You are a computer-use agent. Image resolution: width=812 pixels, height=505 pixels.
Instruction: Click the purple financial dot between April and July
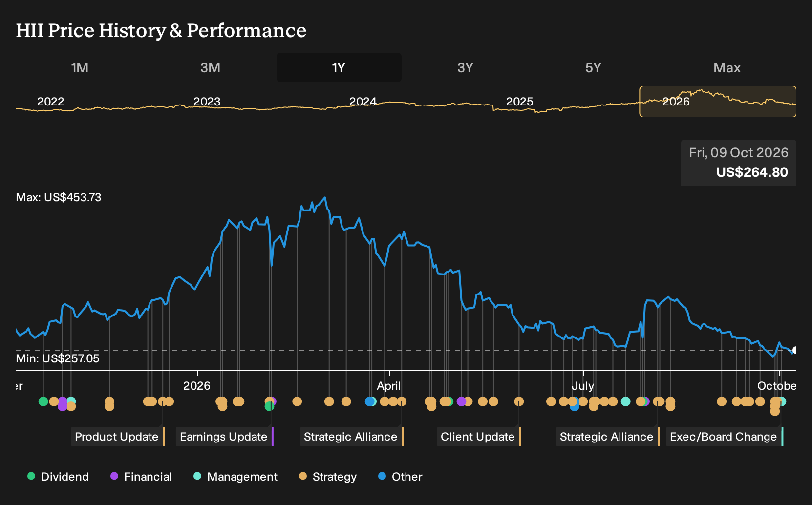(461, 401)
